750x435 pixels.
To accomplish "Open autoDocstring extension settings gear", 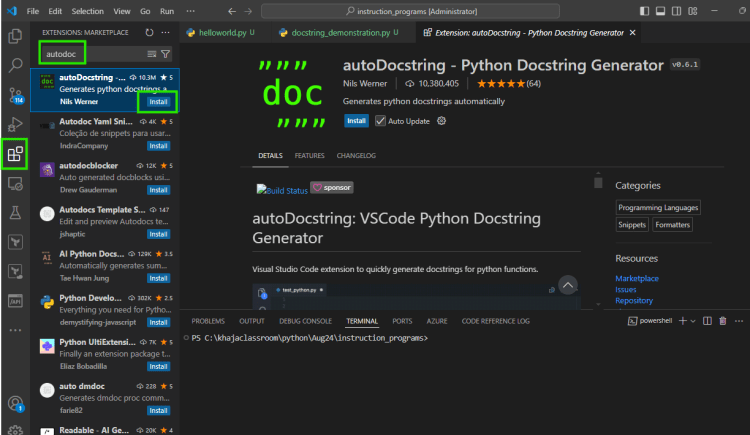I will [441, 121].
